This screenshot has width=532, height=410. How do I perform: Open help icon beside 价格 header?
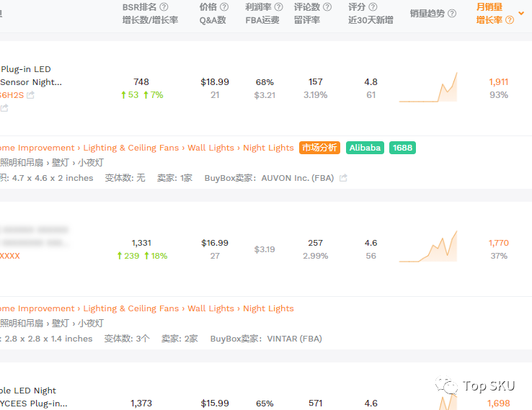224,7
